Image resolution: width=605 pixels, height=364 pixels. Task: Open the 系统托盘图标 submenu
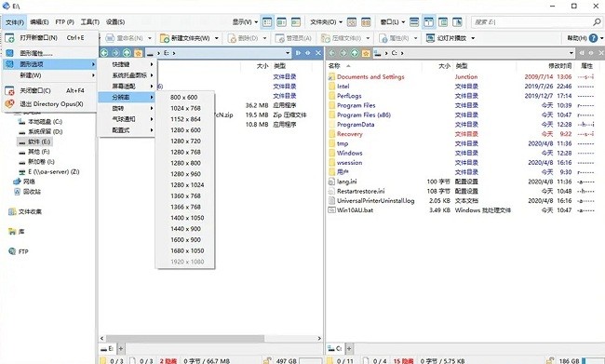click(127, 75)
